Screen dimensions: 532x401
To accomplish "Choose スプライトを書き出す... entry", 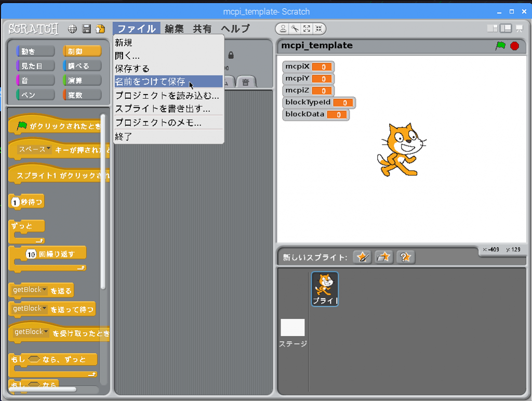I will coord(169,109).
